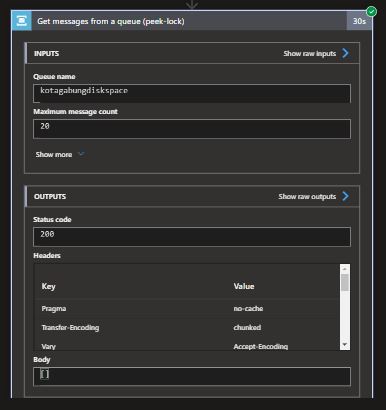The width and height of the screenshot is (386, 410).
Task: Select the no-cache header value
Action: click(248, 308)
